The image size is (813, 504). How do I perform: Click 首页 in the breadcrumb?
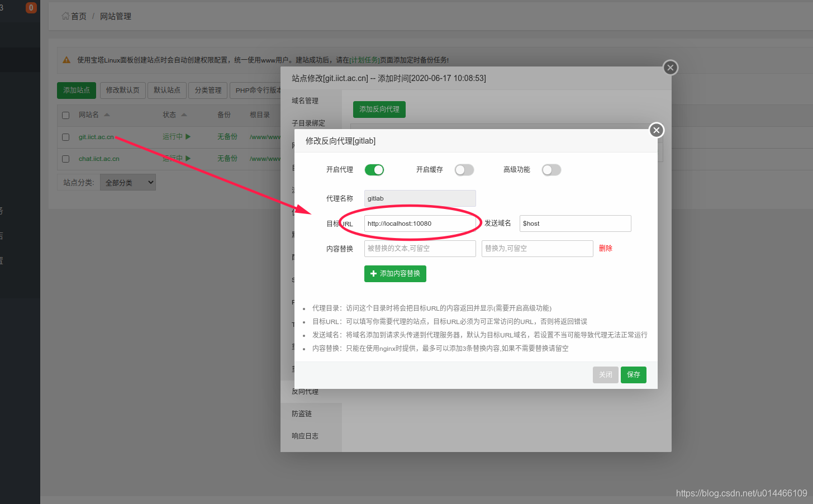tap(79, 16)
